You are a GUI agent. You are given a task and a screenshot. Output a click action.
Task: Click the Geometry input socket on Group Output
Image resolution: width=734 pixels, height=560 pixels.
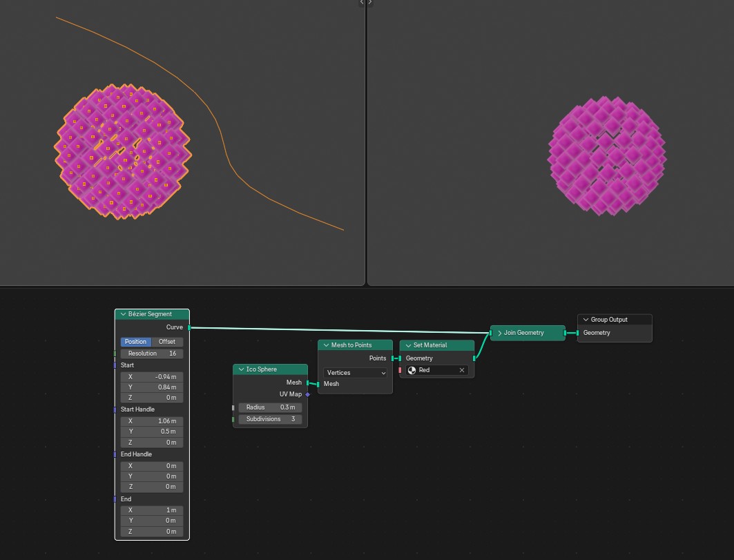tap(577, 333)
